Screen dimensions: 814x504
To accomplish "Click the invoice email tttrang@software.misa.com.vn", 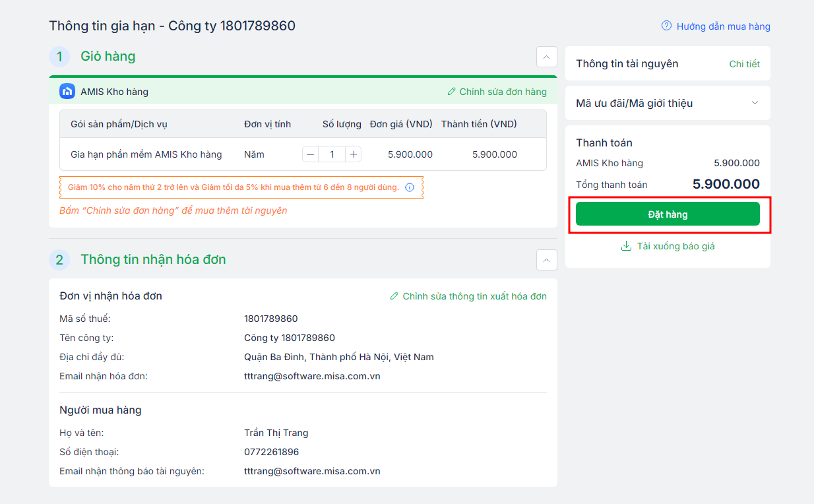I will (312, 376).
